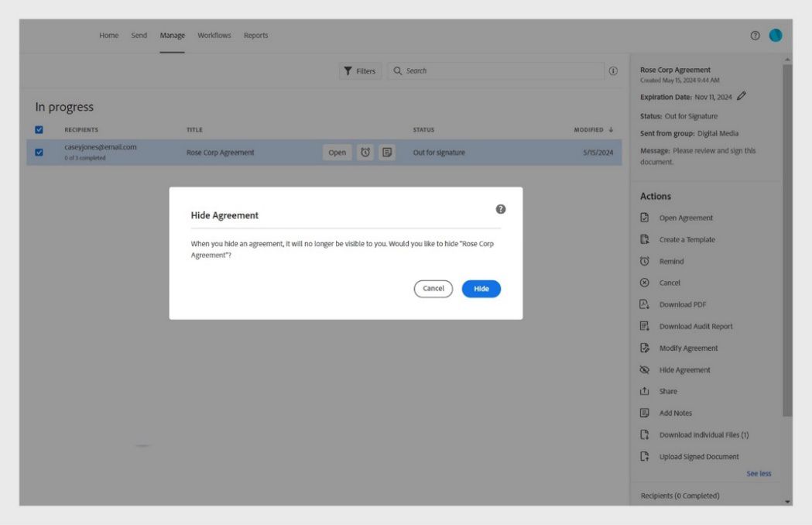812x525 pixels.
Task: Switch to the Workflows tab
Action: coord(215,35)
